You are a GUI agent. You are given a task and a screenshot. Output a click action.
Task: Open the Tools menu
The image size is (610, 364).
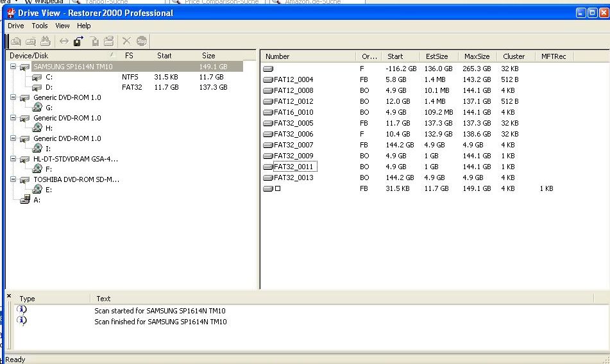[40, 26]
